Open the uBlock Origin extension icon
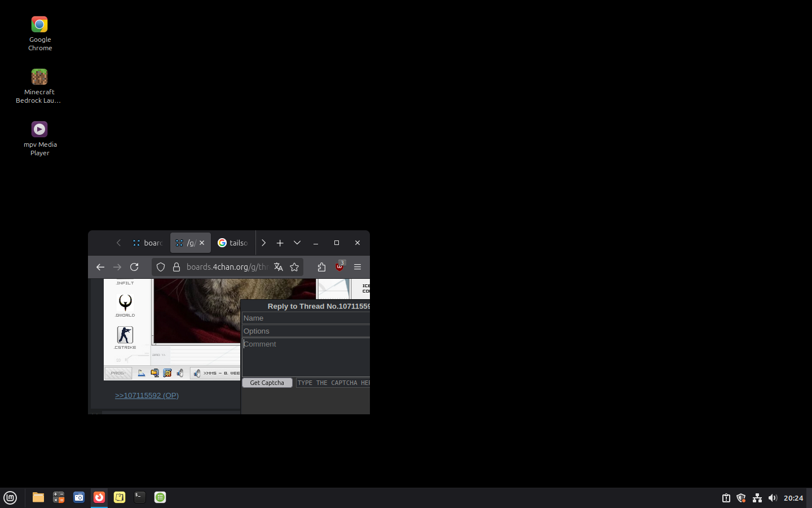 pyautogui.click(x=339, y=266)
